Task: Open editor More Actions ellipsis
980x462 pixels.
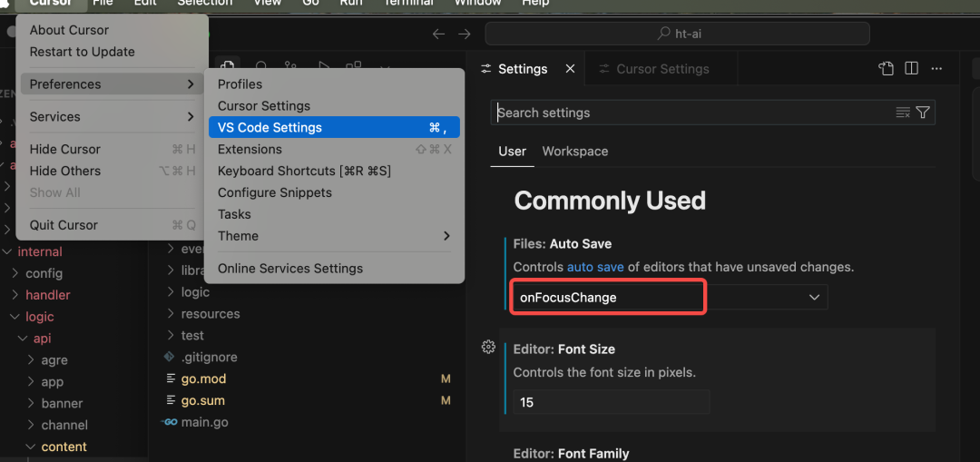Action: tap(936, 69)
